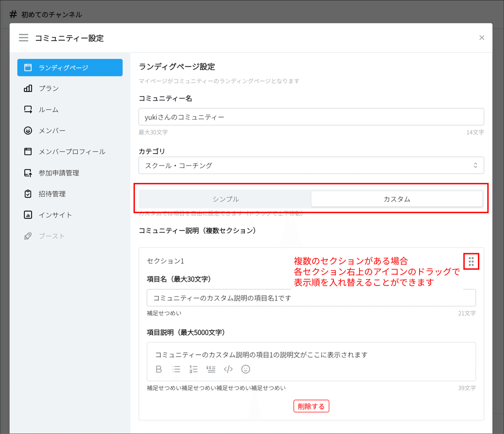Insert a blockquote in the editor
This screenshot has width=504, height=434.
point(211,369)
